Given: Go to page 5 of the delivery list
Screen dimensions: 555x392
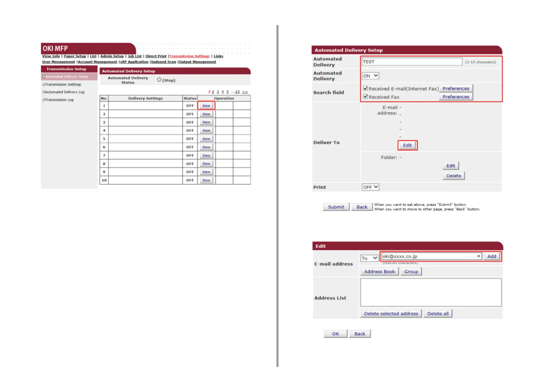Looking at the screenshot, I should 227,92.
